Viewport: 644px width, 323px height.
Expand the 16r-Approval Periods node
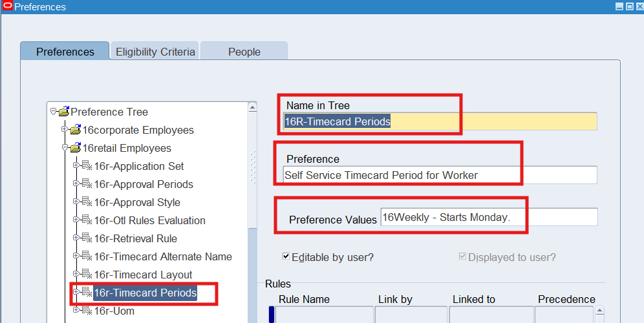(76, 184)
